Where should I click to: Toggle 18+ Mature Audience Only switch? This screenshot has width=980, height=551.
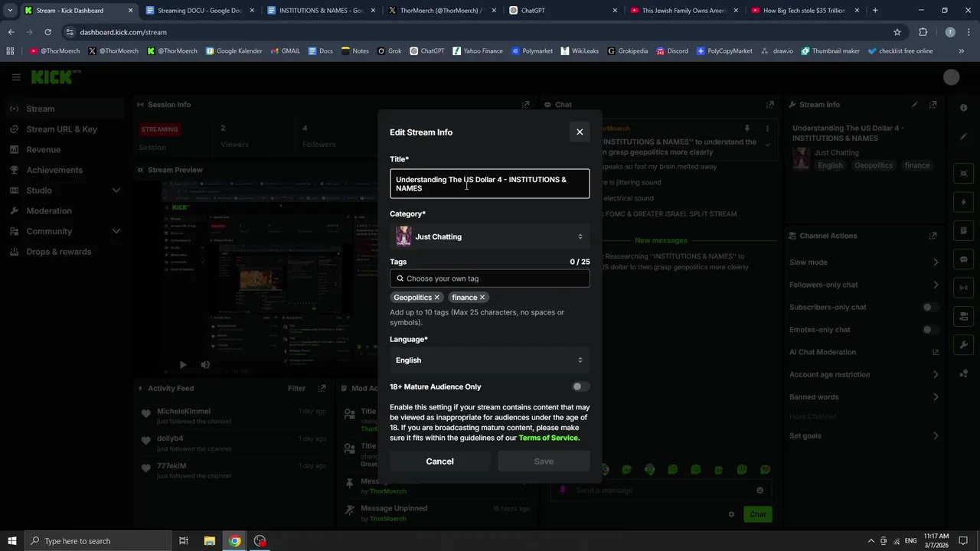tap(581, 386)
